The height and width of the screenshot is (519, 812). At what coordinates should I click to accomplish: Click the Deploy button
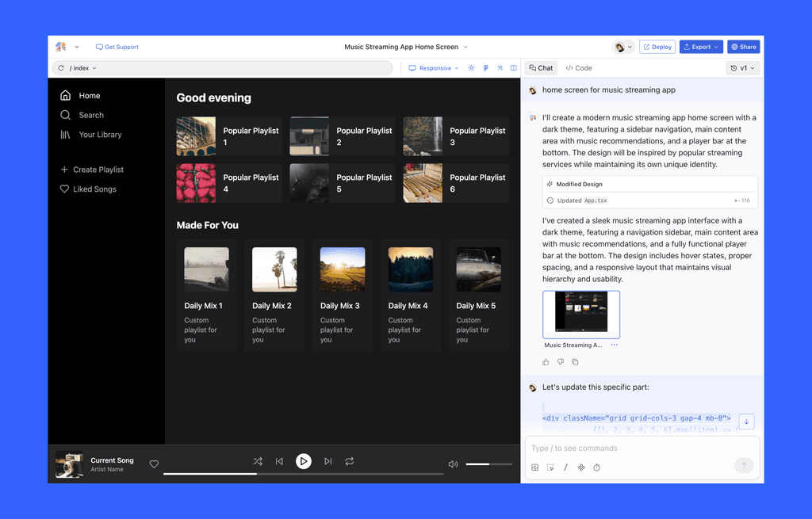coord(657,47)
